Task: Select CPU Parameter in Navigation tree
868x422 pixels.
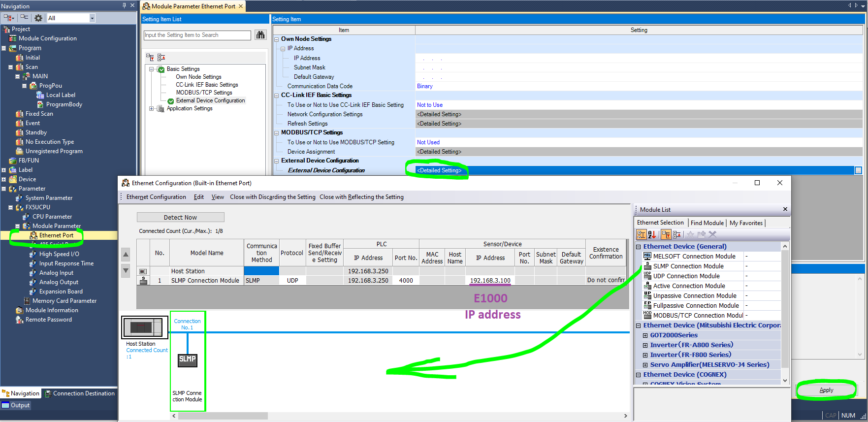Action: 52,217
